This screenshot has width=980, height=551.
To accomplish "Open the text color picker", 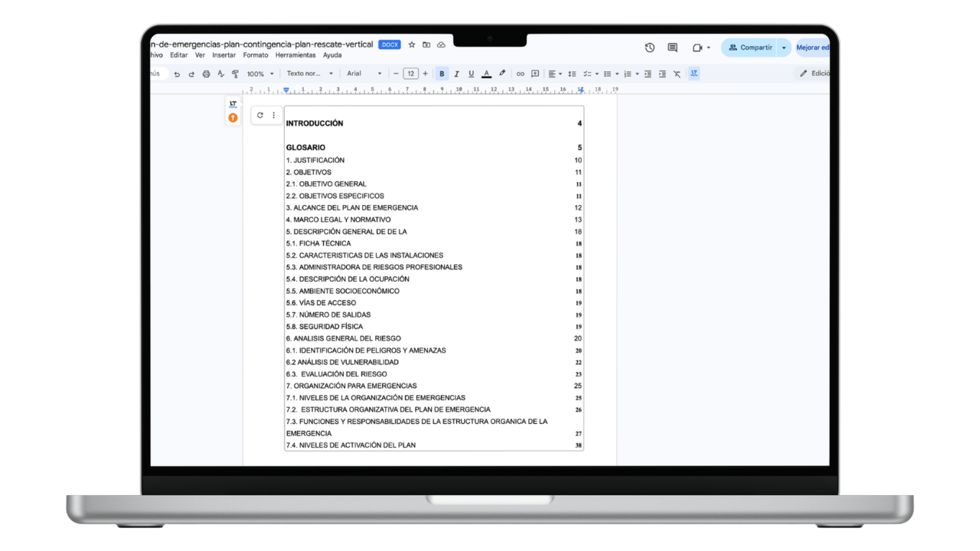I will 486,74.
